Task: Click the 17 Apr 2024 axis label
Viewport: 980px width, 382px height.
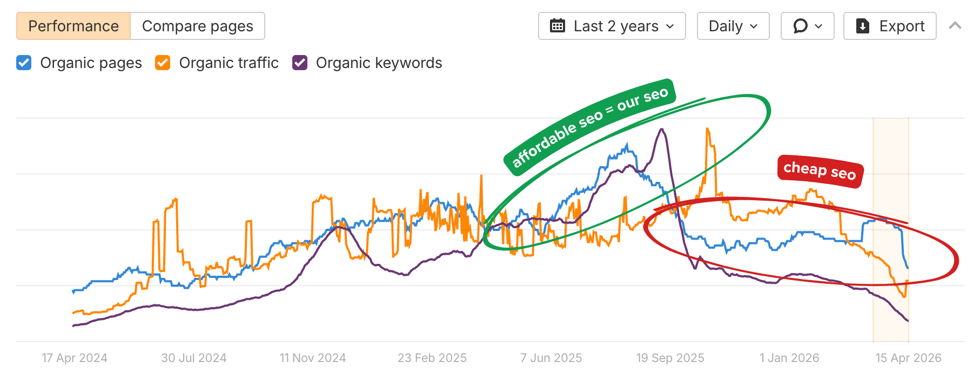Action: pos(74,357)
